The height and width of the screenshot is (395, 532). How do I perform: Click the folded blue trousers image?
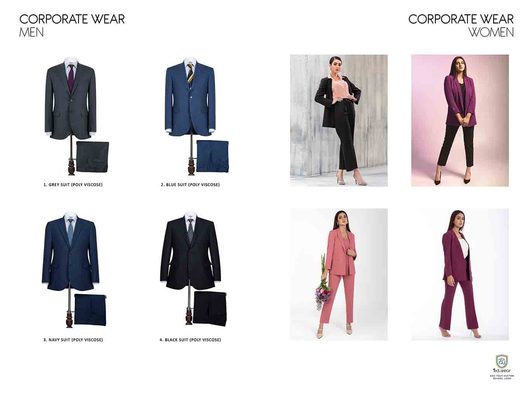pos(212,156)
